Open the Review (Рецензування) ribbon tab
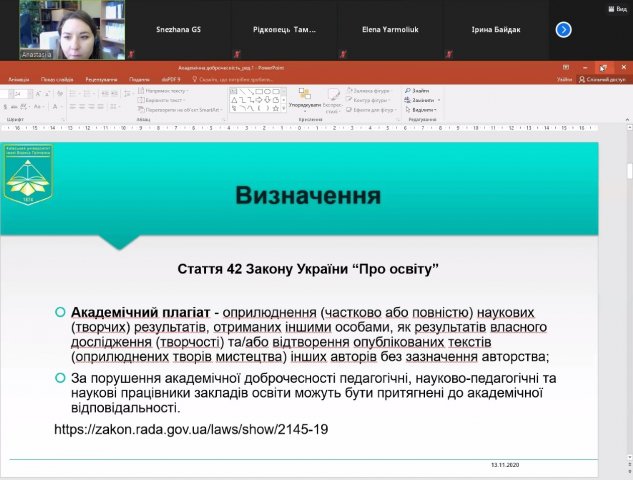 [x=101, y=78]
